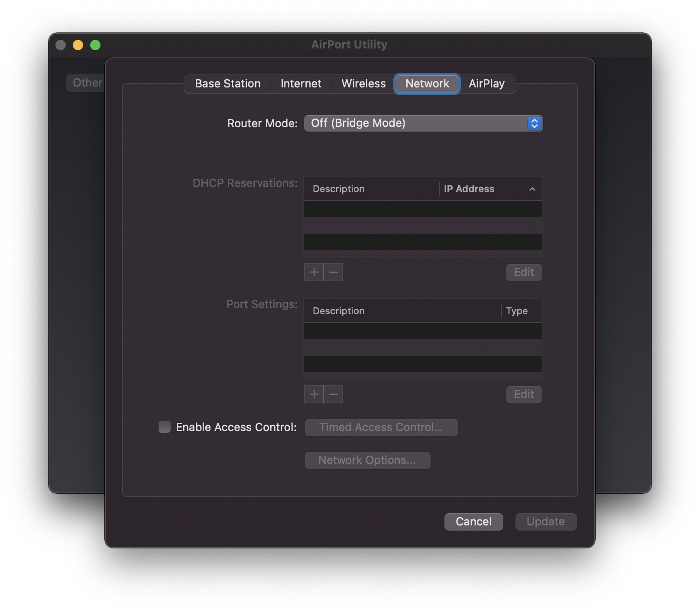The width and height of the screenshot is (700, 612).
Task: Cancel the configuration changes
Action: coord(474,522)
